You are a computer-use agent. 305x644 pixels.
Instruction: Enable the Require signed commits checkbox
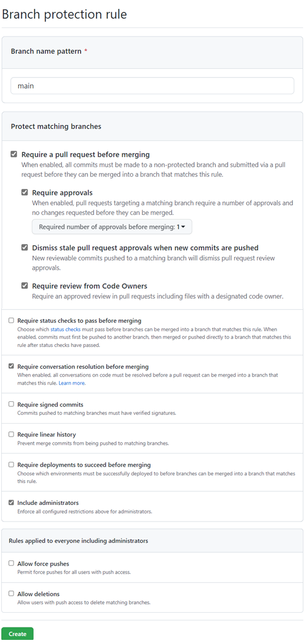(12, 404)
